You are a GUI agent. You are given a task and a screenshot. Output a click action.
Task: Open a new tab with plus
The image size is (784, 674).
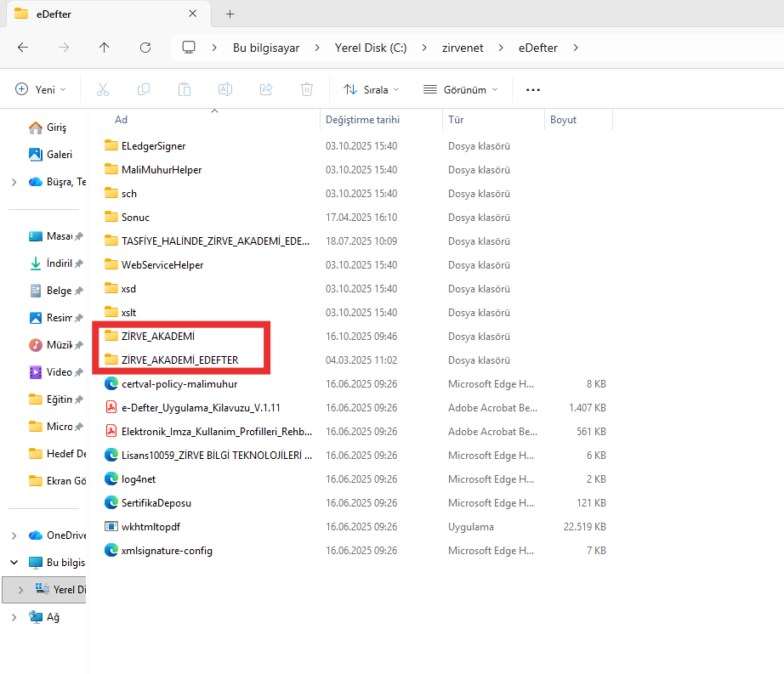pyautogui.click(x=230, y=14)
